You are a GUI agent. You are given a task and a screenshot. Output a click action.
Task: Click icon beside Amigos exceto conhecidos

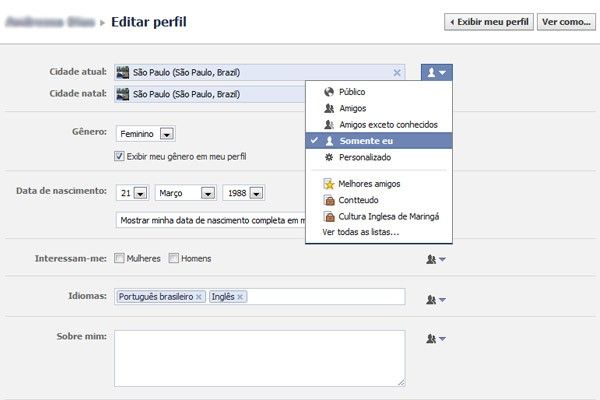click(x=329, y=125)
